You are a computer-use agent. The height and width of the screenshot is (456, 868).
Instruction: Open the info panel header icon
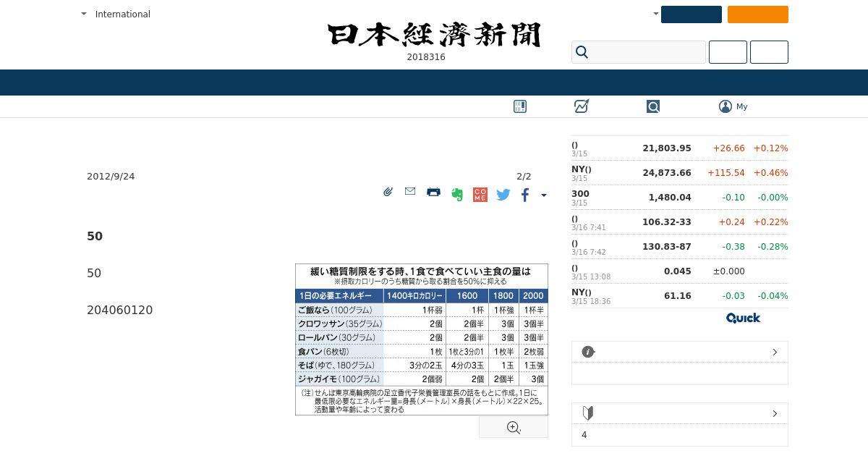coord(588,352)
